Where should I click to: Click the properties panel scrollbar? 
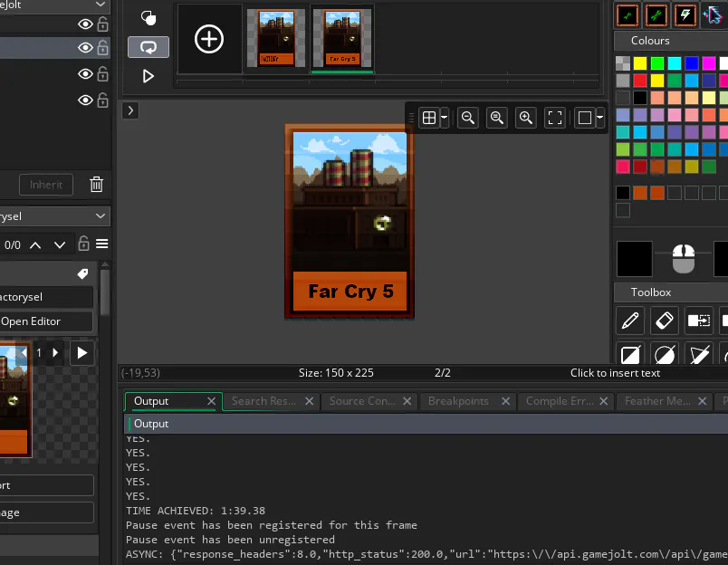pos(105,292)
